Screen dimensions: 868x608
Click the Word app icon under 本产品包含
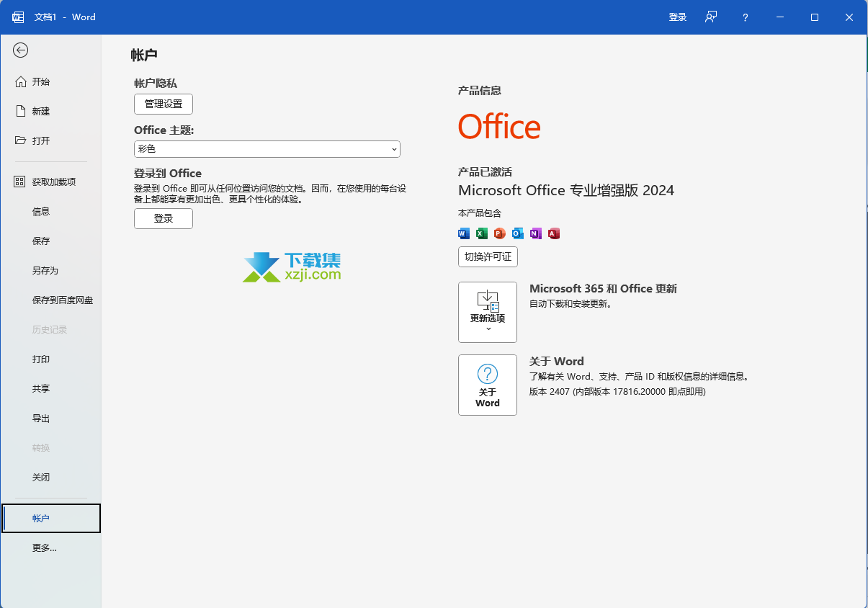coord(464,233)
